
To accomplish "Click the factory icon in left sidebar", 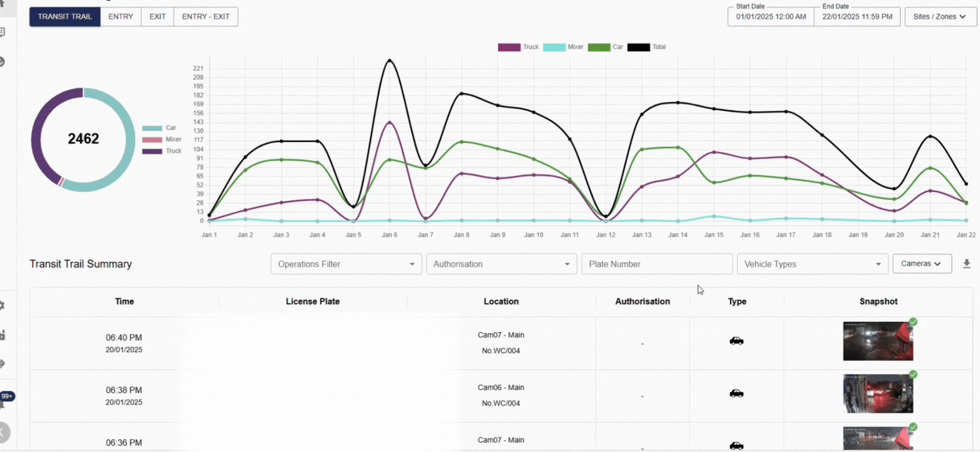I will pos(2,335).
